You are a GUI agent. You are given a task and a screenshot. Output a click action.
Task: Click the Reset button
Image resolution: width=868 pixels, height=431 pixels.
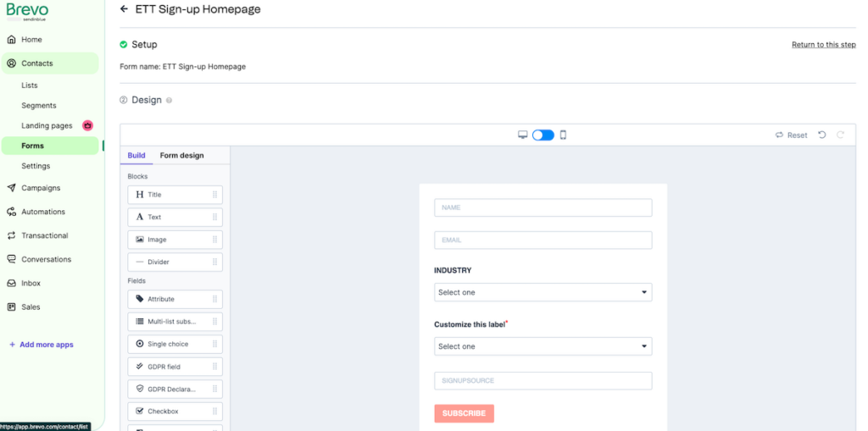pyautogui.click(x=792, y=135)
